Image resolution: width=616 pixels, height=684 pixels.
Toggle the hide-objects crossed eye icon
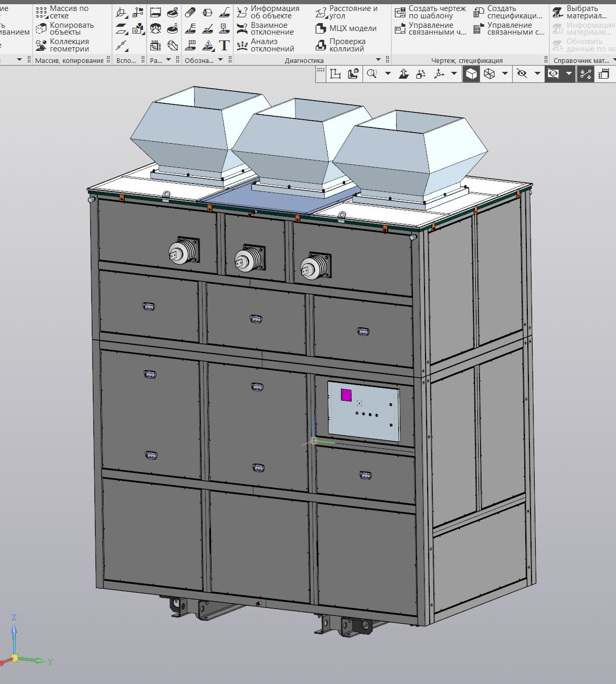[522, 74]
